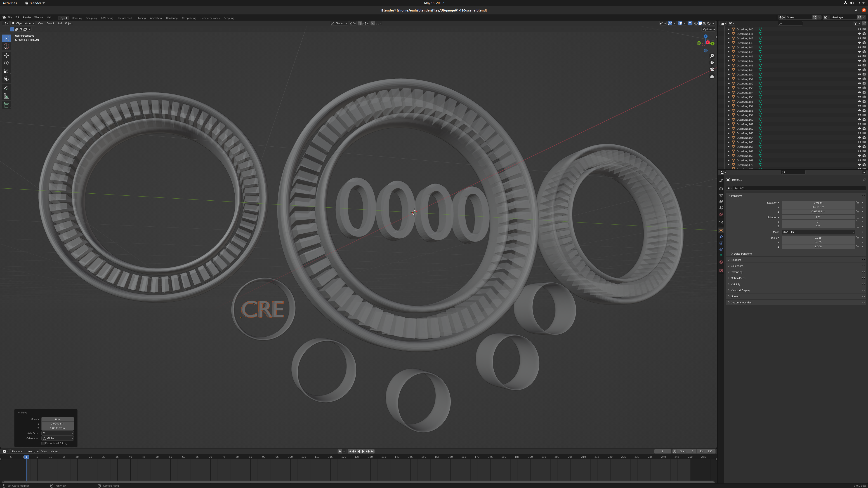Collapse the Transform panel

736,196
